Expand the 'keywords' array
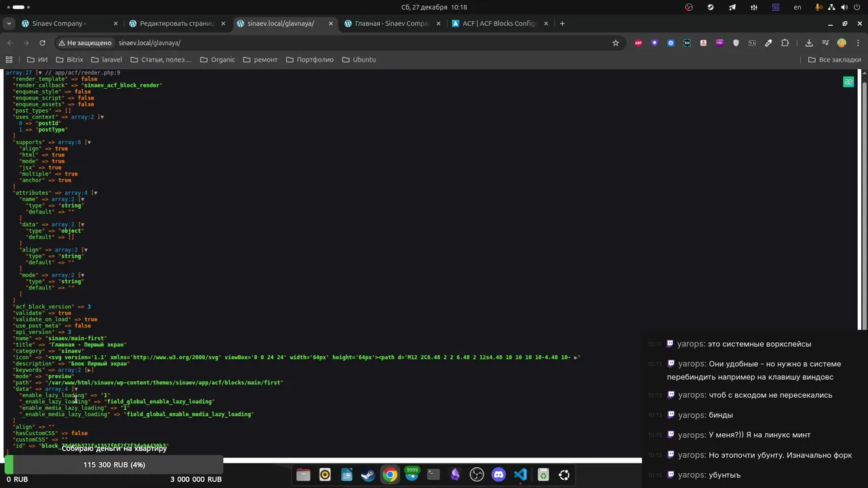This screenshot has height=488, width=868. [90, 370]
